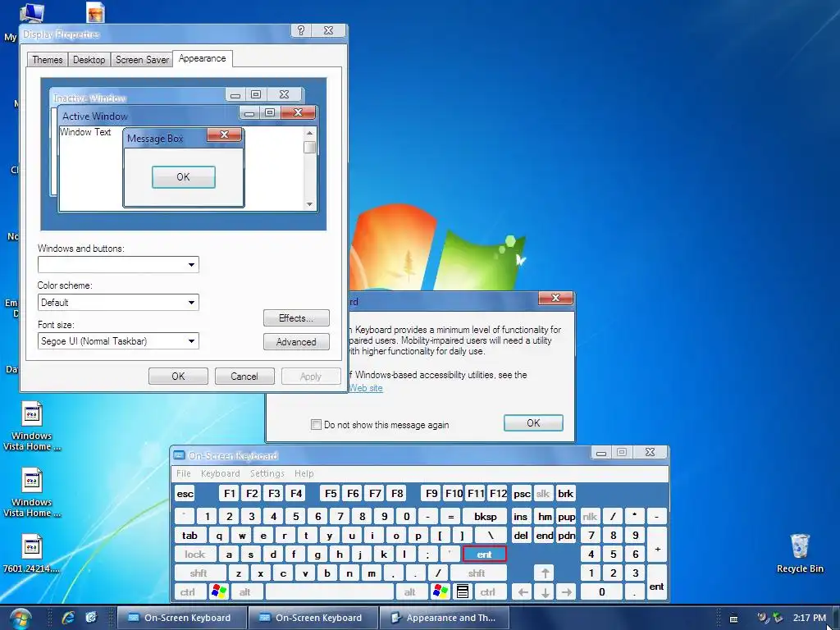Image resolution: width=840 pixels, height=630 pixels.
Task: Follow the Web site link
Action: click(366, 388)
